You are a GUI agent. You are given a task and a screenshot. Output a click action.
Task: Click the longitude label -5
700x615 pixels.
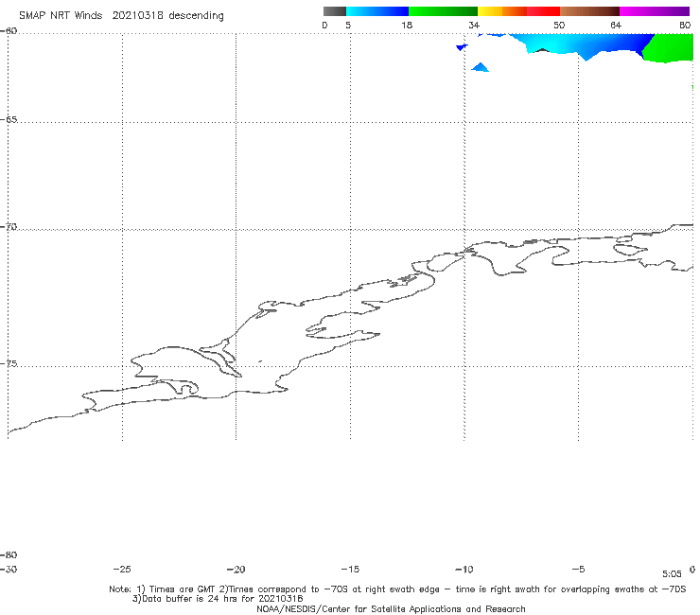coord(578,569)
